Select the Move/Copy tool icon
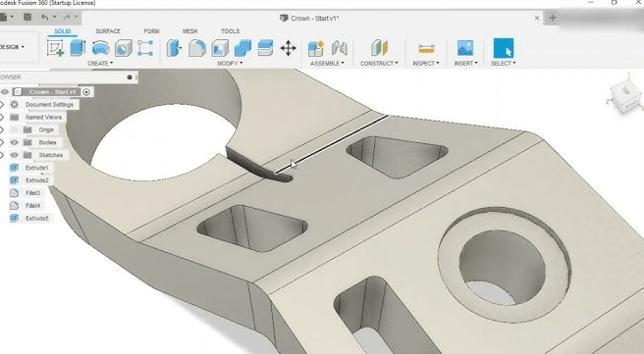Image resolution: width=644 pixels, height=354 pixels. [289, 48]
